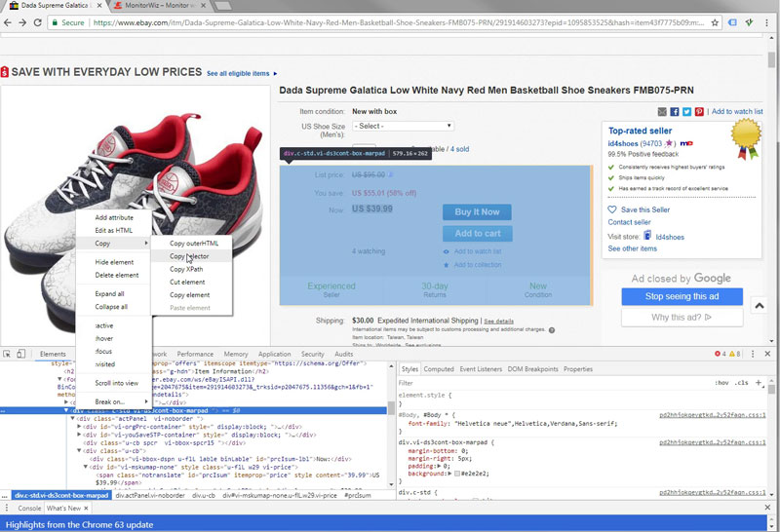This screenshot has width=780, height=532.
Task: Select Copy outerHTML option
Action: pyautogui.click(x=191, y=244)
